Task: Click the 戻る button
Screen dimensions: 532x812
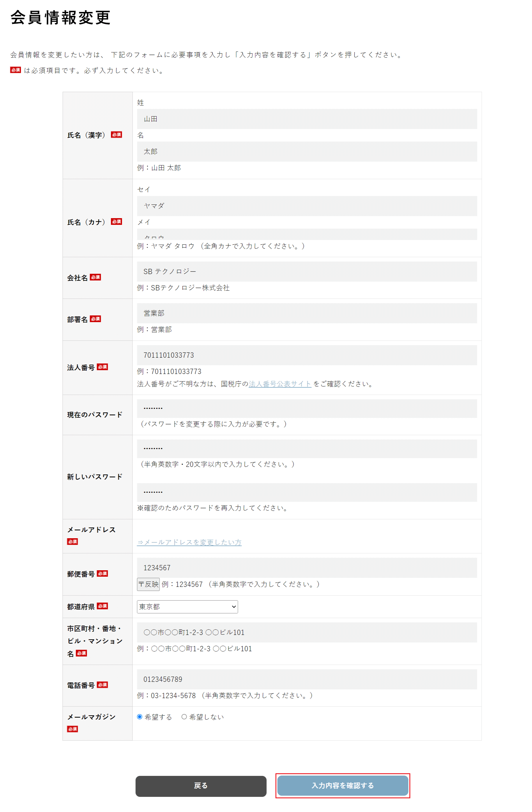Action: pos(201,786)
